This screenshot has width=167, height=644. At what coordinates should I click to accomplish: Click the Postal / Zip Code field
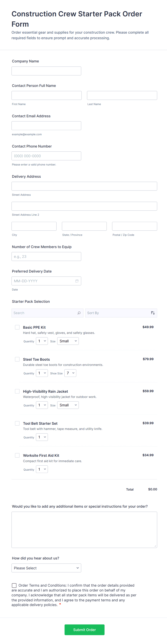pyautogui.click(x=134, y=226)
